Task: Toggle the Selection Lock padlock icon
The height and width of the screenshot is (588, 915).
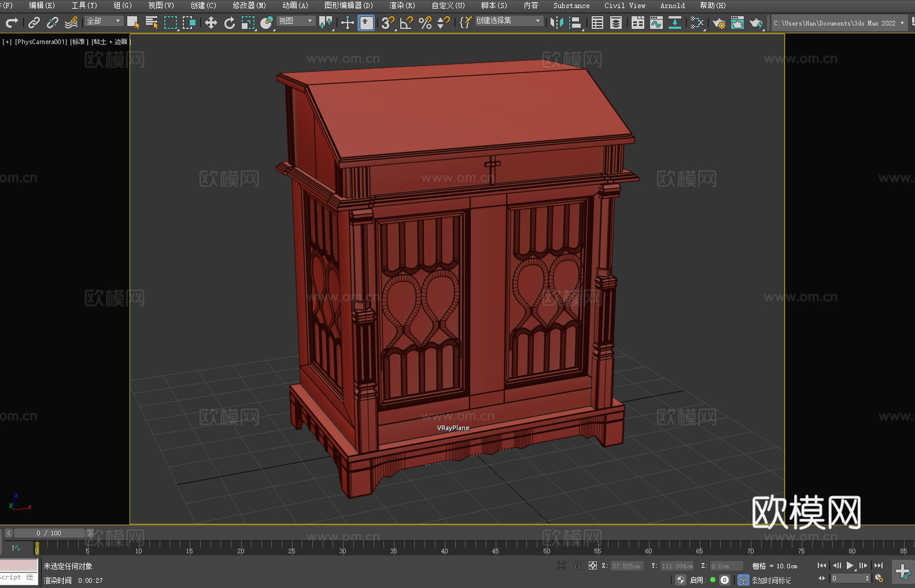Action: (x=577, y=565)
